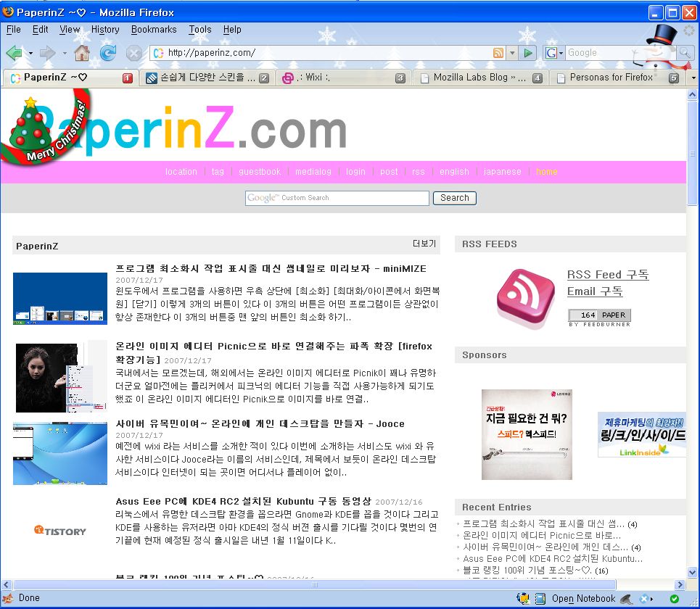Click the Personas fox icon in status bar
Screen dimensions: 700x609
coord(7,598)
